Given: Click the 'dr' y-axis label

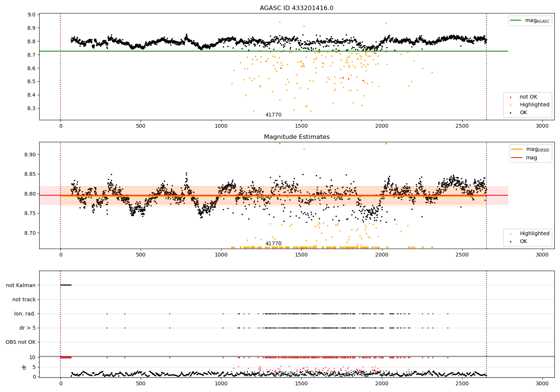Looking at the screenshot, I should click(24, 367).
